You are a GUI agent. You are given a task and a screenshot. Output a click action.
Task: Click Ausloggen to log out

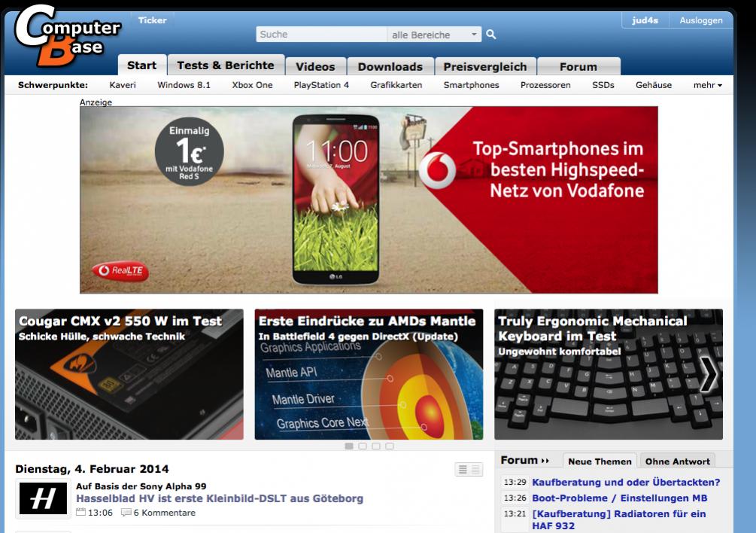click(x=701, y=20)
